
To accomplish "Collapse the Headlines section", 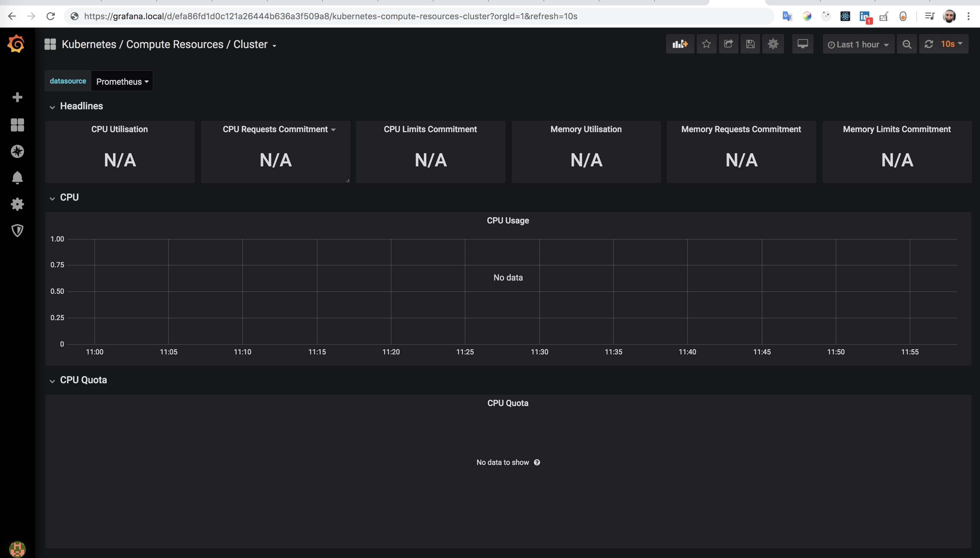I will tap(53, 107).
